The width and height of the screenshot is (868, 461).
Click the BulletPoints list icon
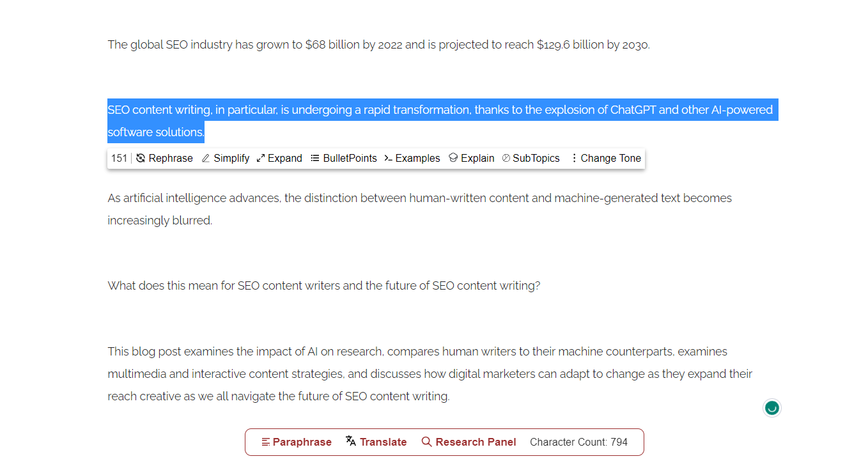314,157
